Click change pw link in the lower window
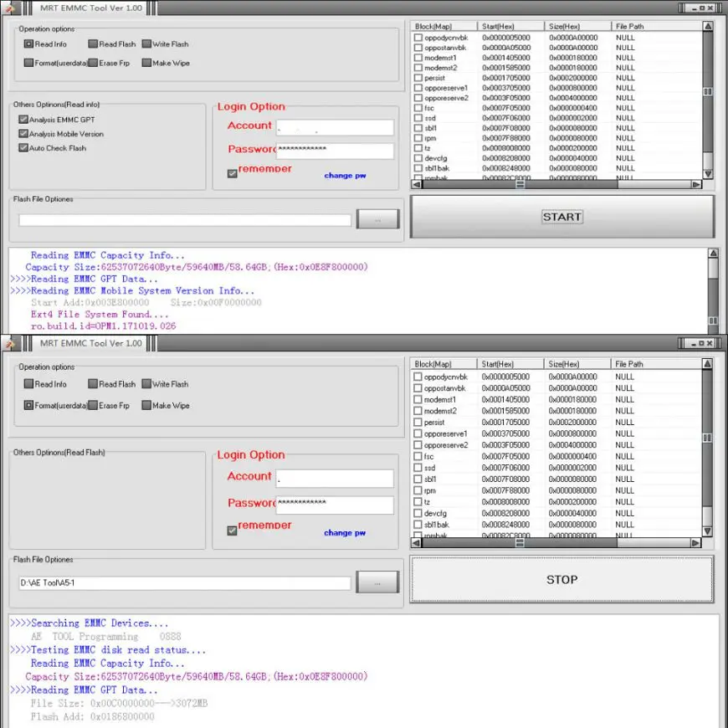This screenshot has width=728, height=728. 345,532
